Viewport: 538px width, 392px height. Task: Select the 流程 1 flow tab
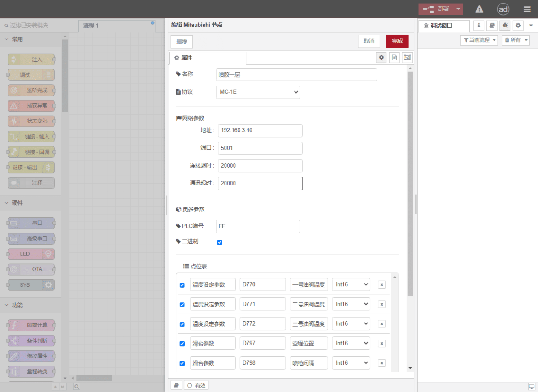(x=91, y=26)
